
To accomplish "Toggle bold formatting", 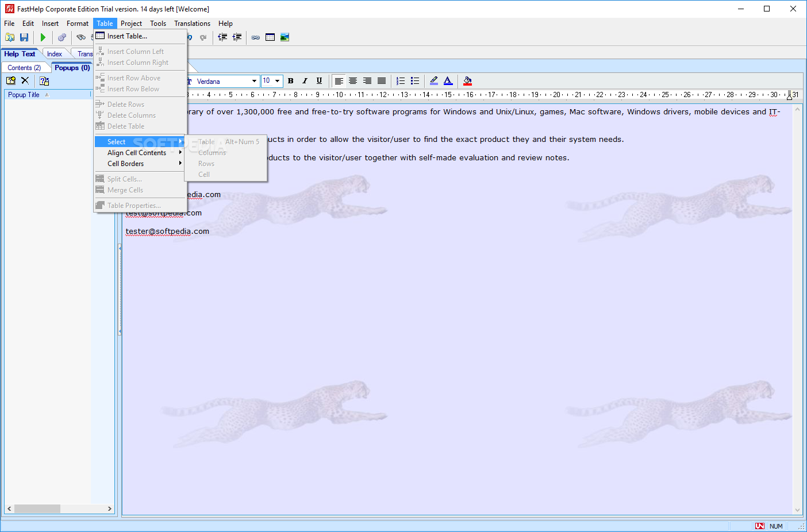I will (291, 81).
